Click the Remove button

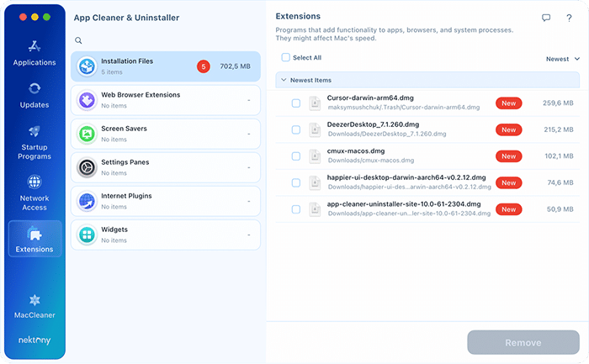tap(523, 342)
